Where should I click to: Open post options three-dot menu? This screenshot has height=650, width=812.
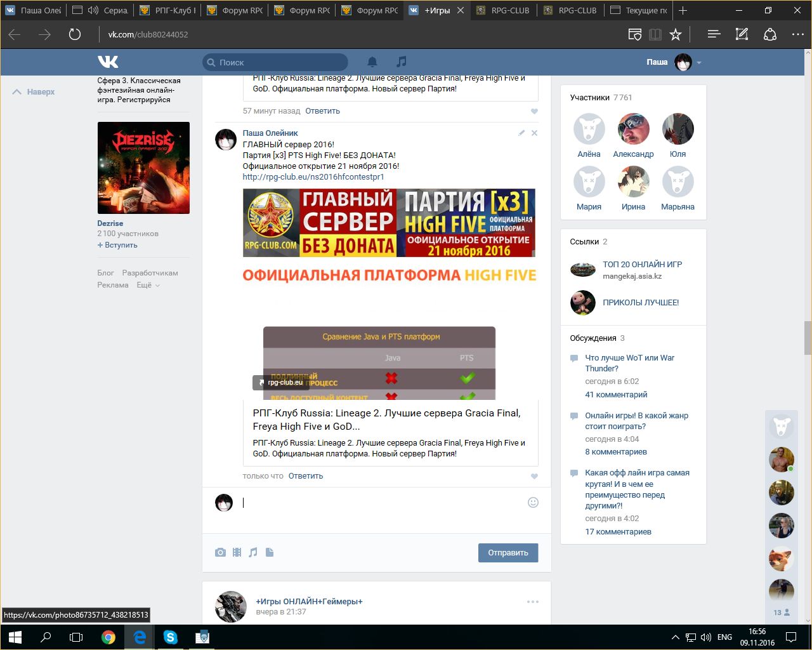(532, 602)
